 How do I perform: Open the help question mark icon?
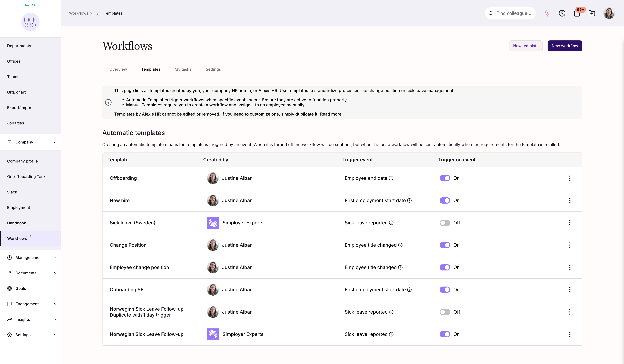562,13
